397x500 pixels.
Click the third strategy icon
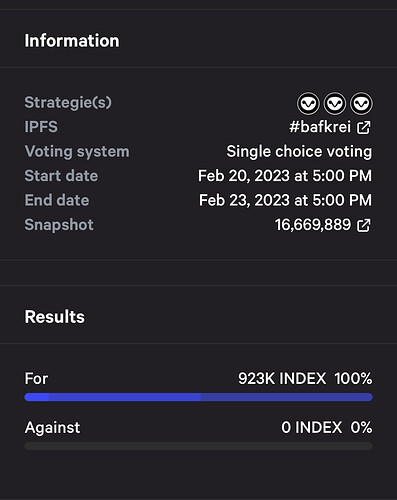pos(361,103)
